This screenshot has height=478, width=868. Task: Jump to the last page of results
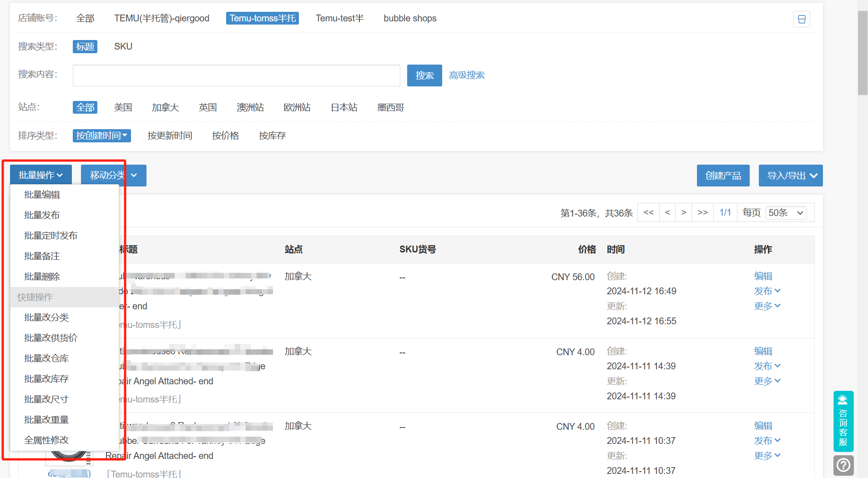click(702, 212)
